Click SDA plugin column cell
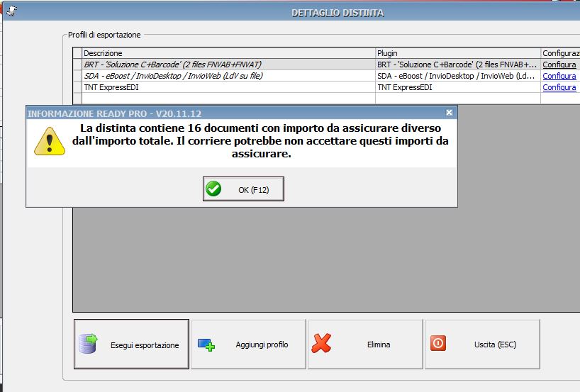Screen dimensions: 580x392 tap(458, 76)
